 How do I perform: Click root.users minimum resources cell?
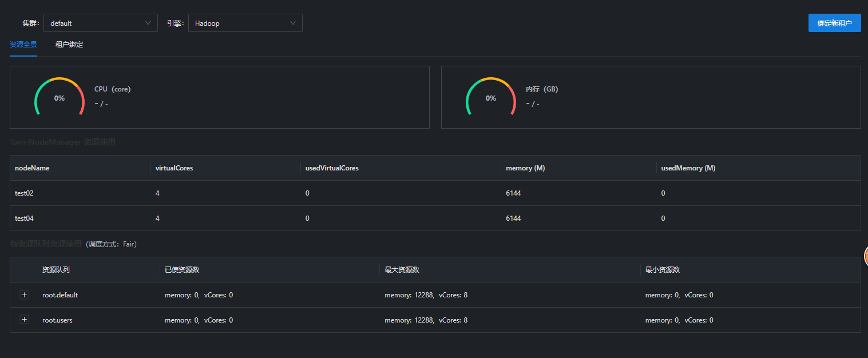coord(679,320)
